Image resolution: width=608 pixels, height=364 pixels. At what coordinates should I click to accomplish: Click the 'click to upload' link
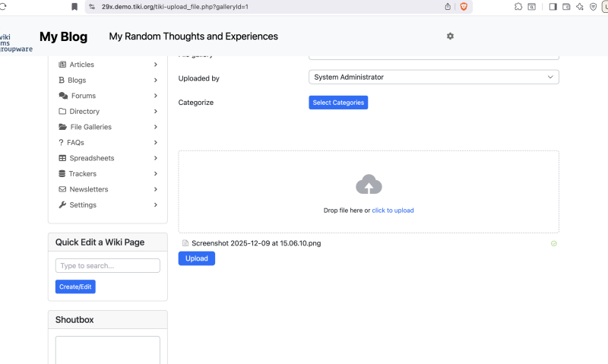(393, 210)
